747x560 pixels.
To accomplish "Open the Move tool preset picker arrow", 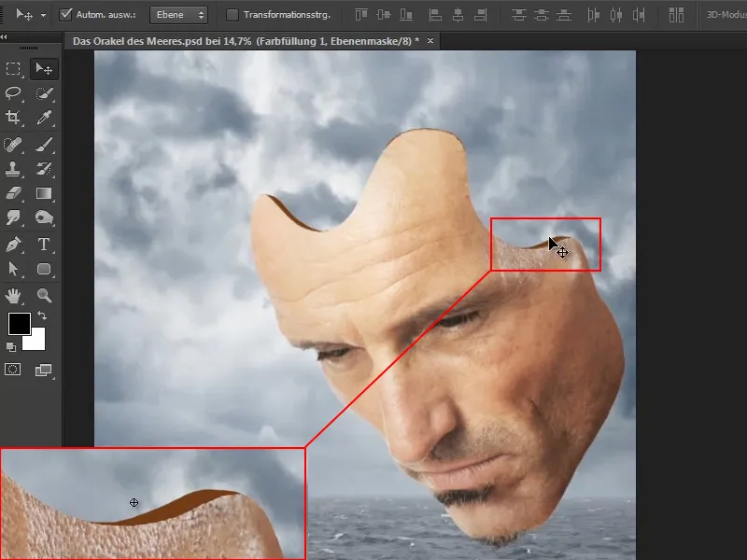I will pyautogui.click(x=43, y=15).
